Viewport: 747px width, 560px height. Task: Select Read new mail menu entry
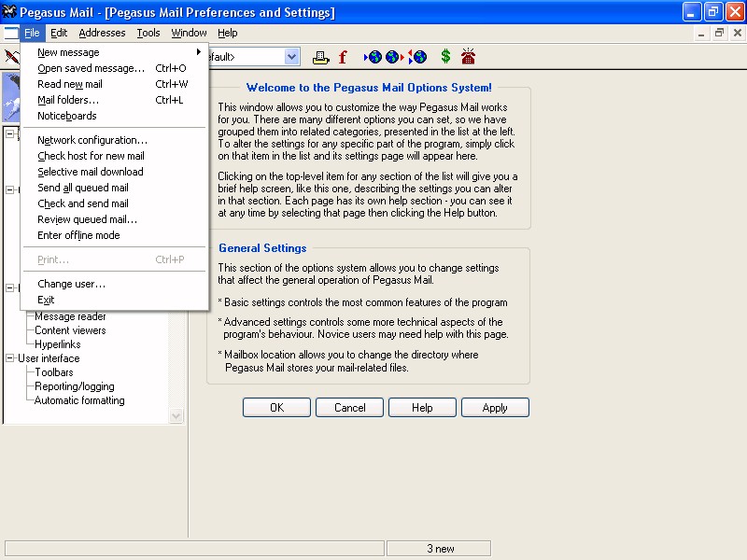coord(114,84)
